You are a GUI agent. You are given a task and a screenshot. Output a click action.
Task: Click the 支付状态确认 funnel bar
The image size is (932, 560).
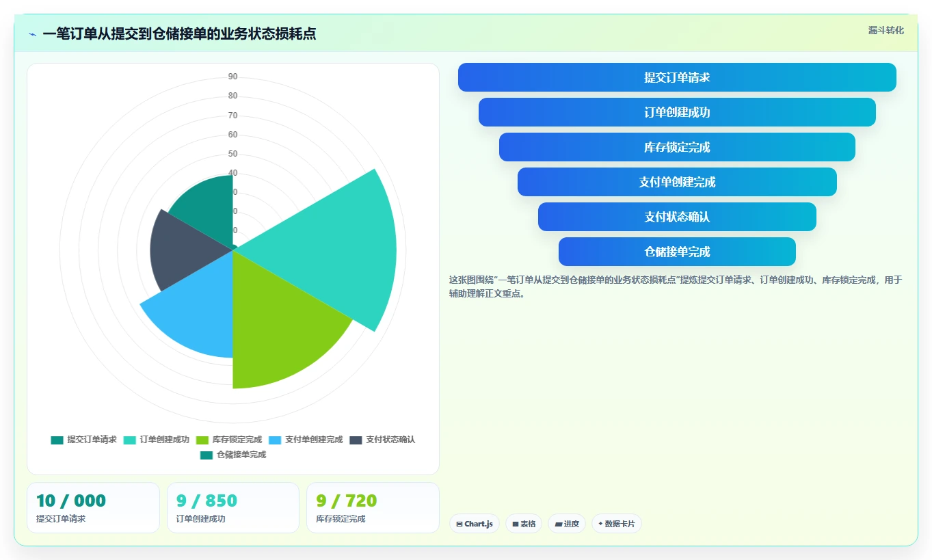pos(677,217)
